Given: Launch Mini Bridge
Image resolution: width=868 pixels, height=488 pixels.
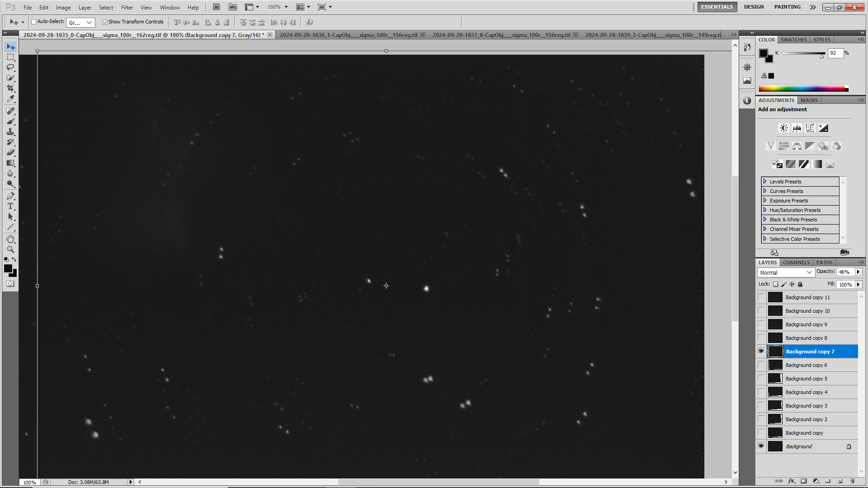Looking at the screenshot, I should (233, 7).
